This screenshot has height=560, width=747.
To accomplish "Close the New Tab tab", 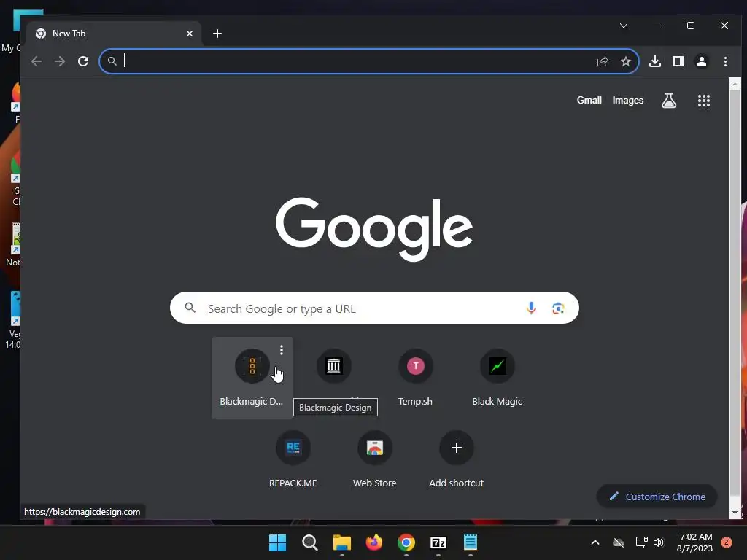I will pyautogui.click(x=190, y=34).
